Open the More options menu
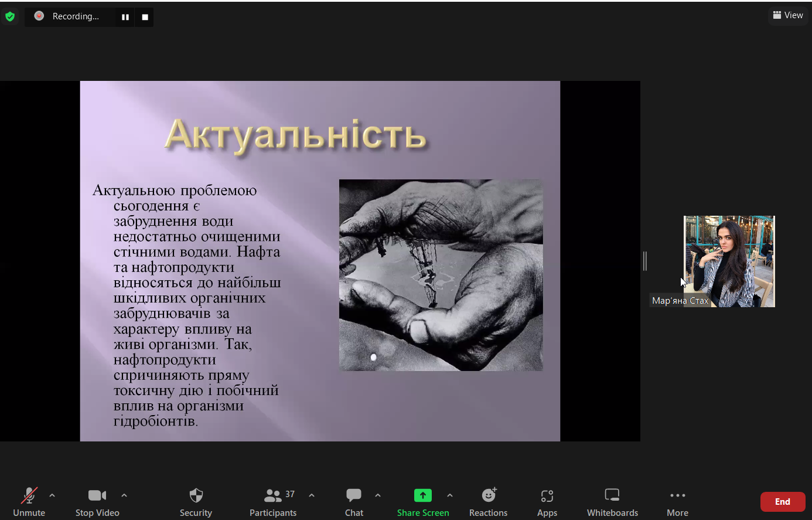Viewport: 812px width, 520px height. point(677,502)
